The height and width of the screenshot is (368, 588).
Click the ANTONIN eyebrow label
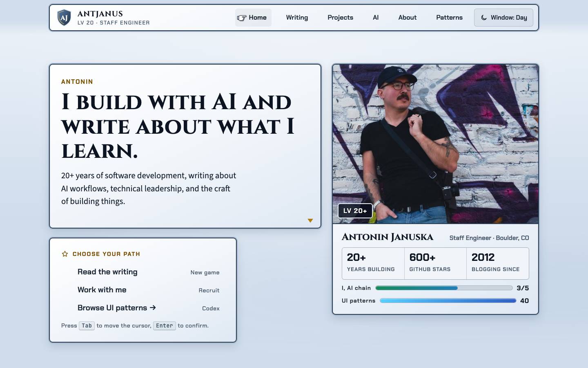point(77,82)
